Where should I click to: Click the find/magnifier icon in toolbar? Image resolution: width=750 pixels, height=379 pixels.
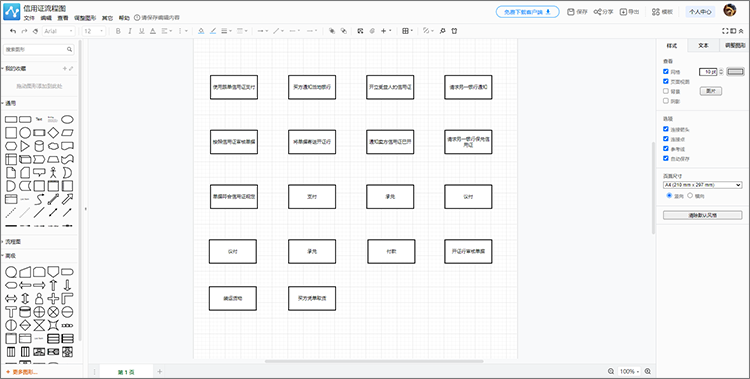click(442, 31)
